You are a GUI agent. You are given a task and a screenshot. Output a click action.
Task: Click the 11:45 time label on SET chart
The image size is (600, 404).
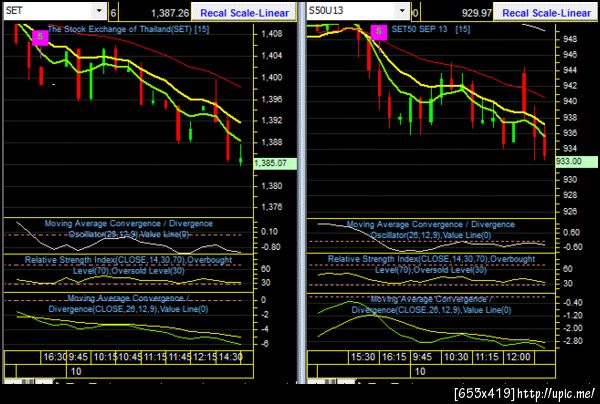179,357
